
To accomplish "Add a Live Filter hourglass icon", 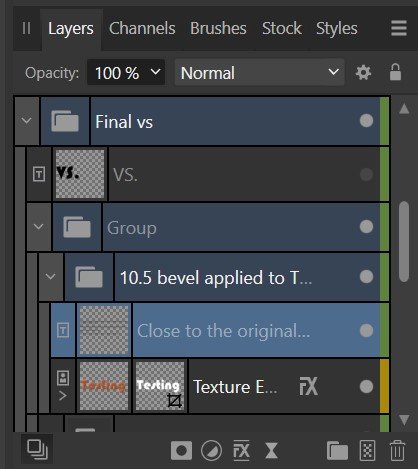I will [x=271, y=451].
